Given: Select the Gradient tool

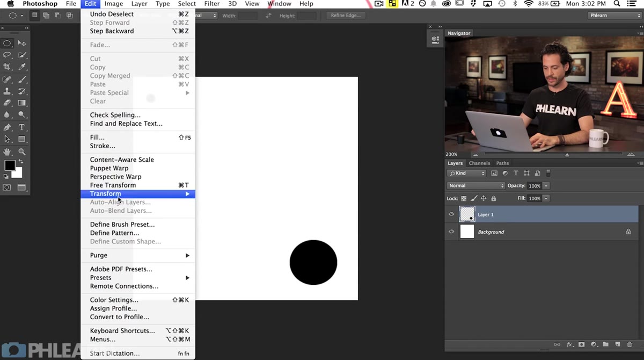Looking at the screenshot, I should tap(22, 103).
